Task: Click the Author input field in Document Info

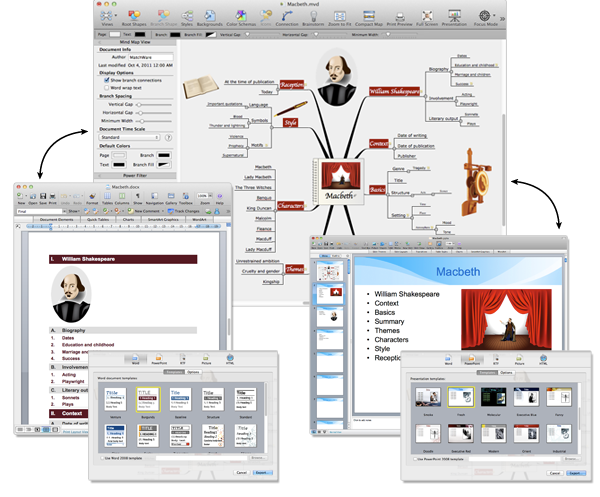Action: pos(150,57)
